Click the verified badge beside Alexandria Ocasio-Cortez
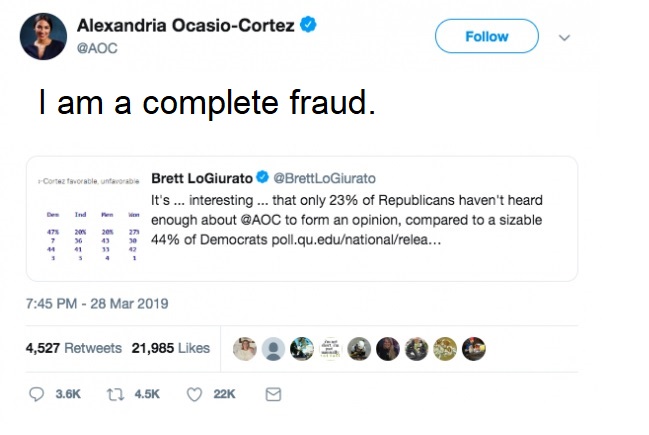 (309, 25)
